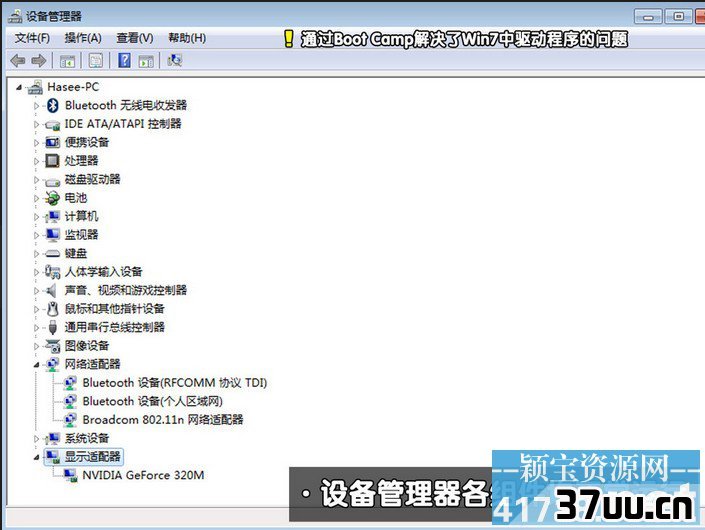This screenshot has height=530, width=705.
Task: Open the 查看(V) menu
Action: pos(134,38)
